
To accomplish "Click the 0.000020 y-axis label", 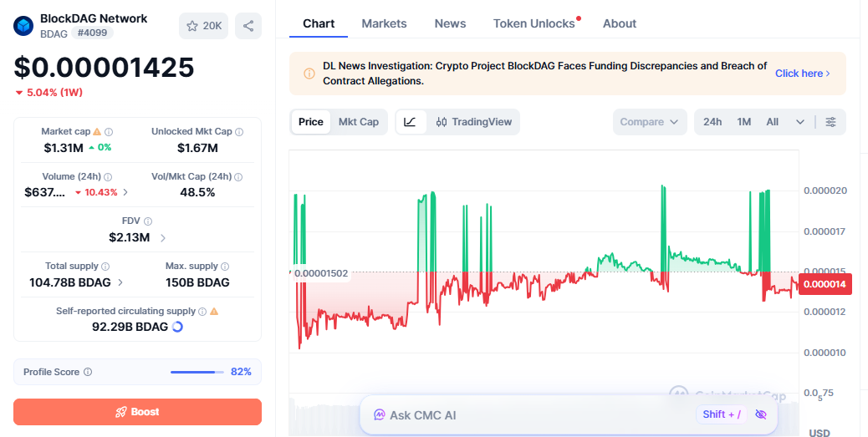I will point(825,191).
